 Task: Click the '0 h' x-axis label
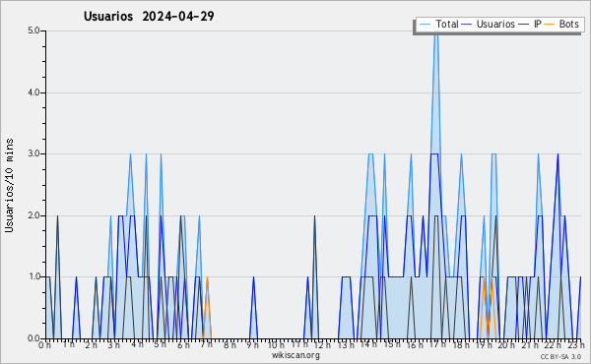pyautogui.click(x=45, y=345)
